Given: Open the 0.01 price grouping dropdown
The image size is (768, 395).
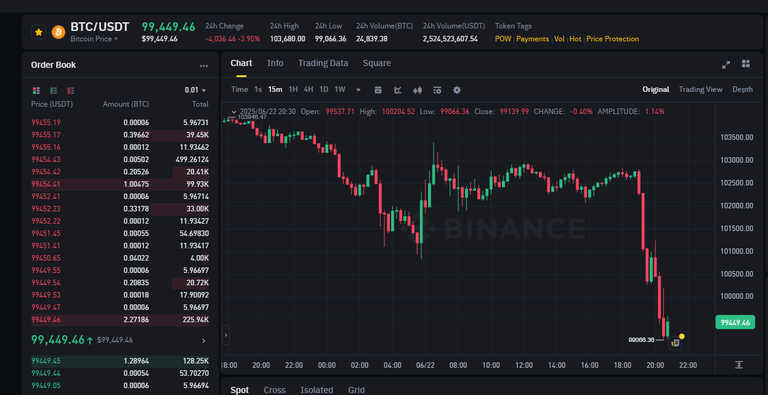Looking at the screenshot, I should 195,90.
